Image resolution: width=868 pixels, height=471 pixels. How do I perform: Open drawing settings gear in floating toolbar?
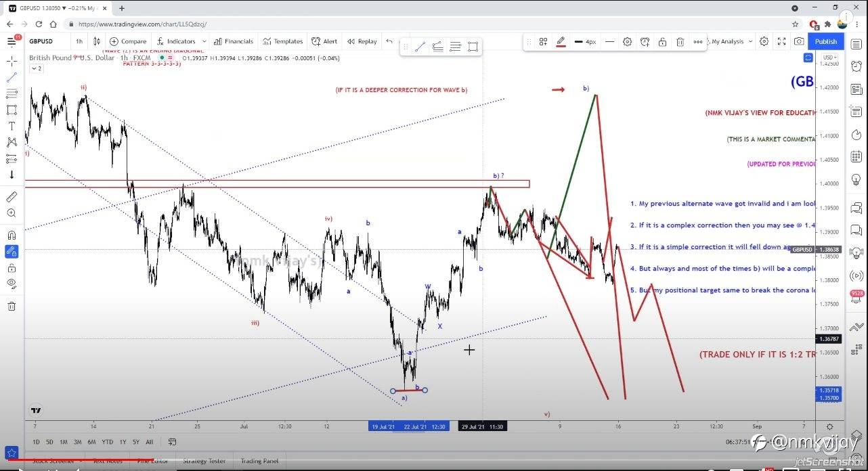click(x=627, y=41)
